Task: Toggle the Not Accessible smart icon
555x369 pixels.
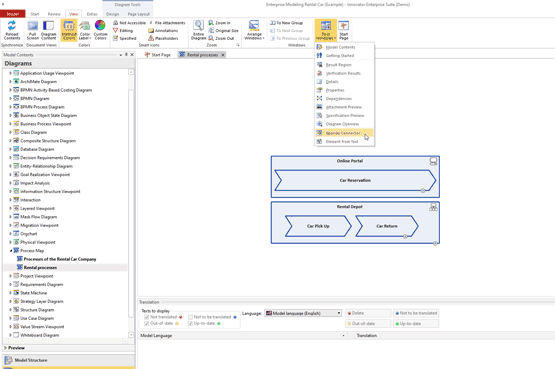Action: pyautogui.click(x=130, y=23)
